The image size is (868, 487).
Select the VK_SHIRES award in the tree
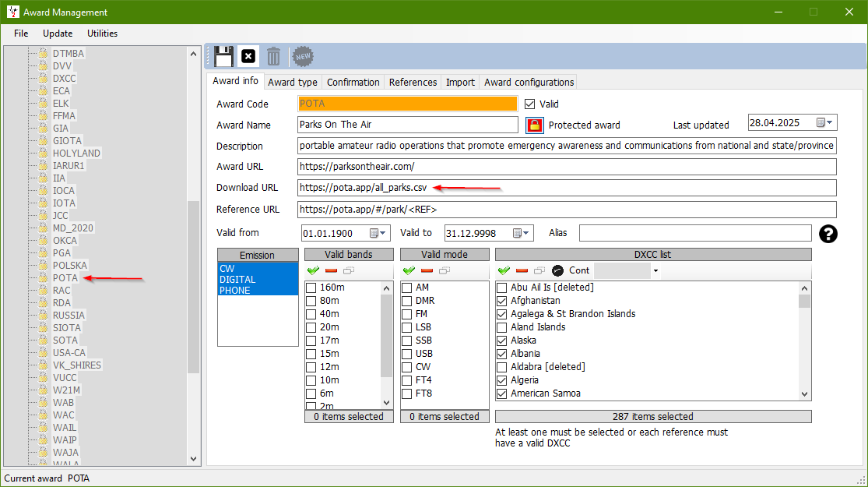pos(77,365)
